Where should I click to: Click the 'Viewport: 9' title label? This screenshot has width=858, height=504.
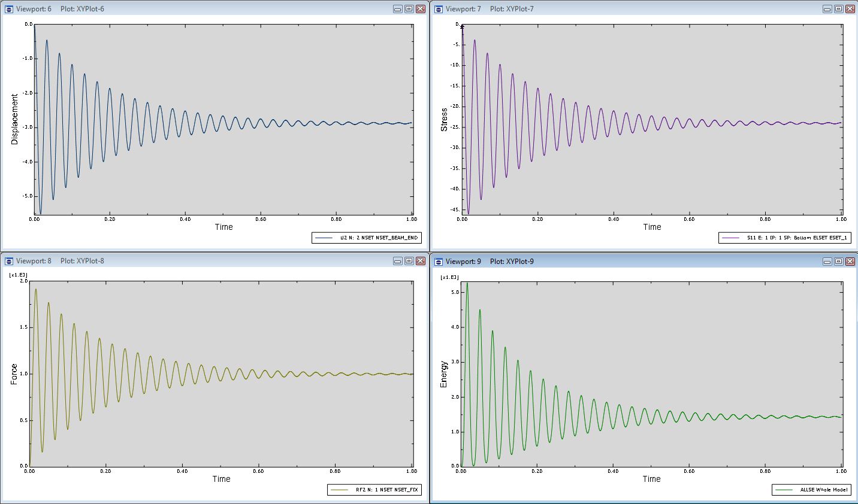coord(463,262)
